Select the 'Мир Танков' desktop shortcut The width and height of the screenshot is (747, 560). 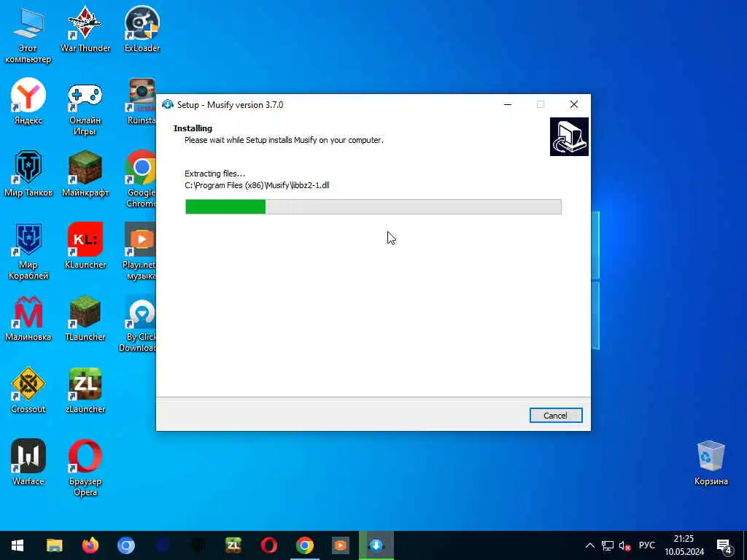(x=28, y=174)
